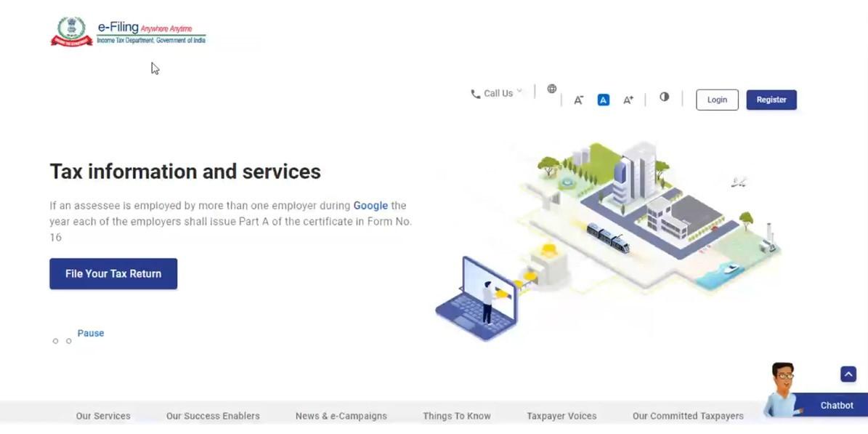Pause the banner slideshow
This screenshot has width=868, height=434.
(90, 333)
